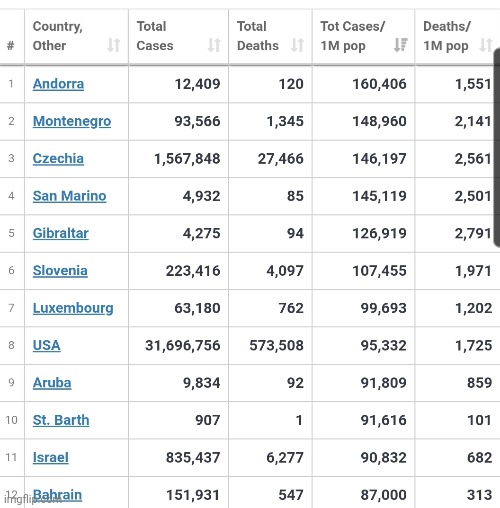
Task: Click the Total Cases header text
Action: tap(155, 36)
